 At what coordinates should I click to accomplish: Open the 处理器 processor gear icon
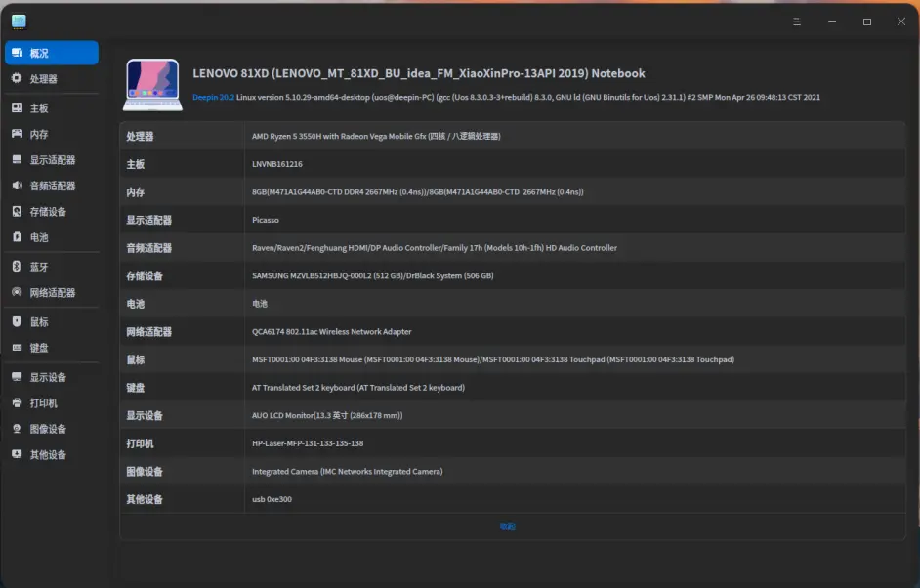17,79
